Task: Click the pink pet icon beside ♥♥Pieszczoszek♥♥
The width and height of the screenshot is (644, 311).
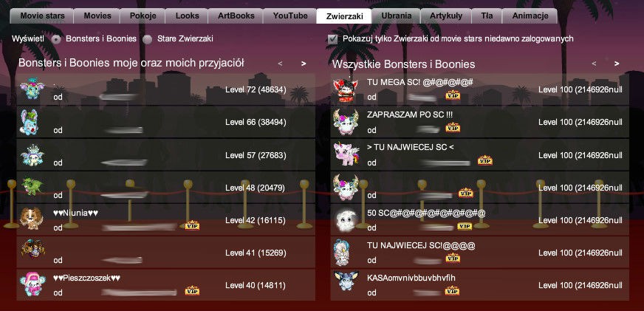Action: [x=32, y=284]
